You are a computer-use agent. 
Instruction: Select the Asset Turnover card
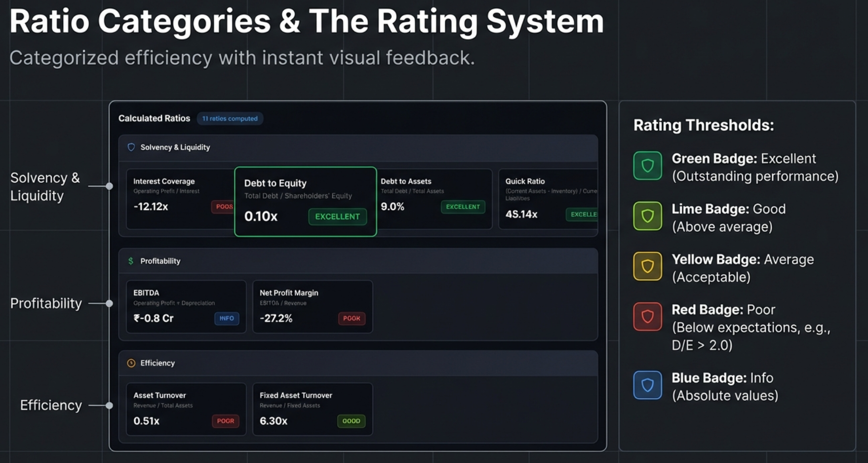(186, 409)
